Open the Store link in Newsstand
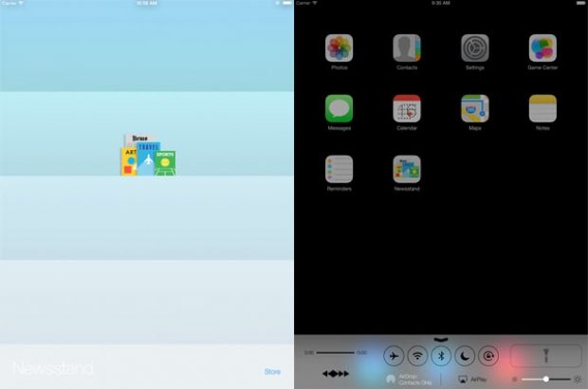This screenshot has width=588, height=389. pyautogui.click(x=272, y=372)
